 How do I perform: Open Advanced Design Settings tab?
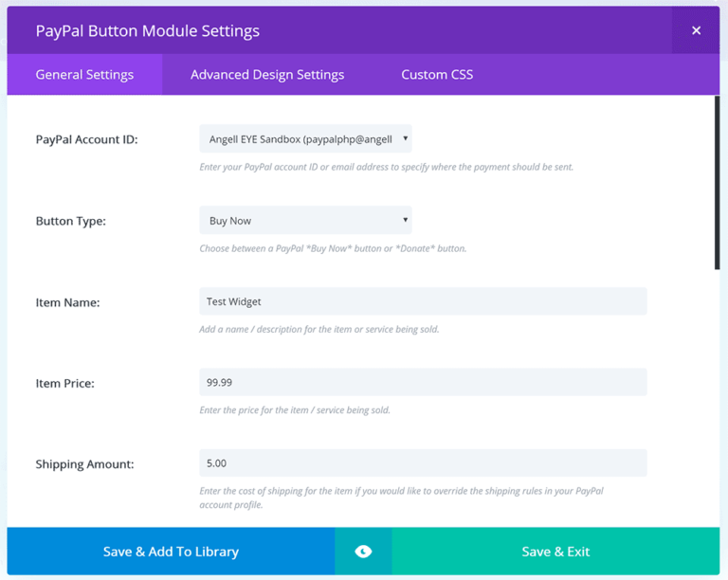pyautogui.click(x=267, y=75)
